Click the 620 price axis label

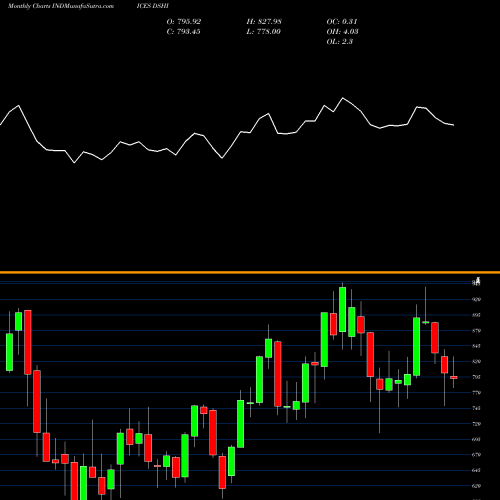(x=476, y=486)
